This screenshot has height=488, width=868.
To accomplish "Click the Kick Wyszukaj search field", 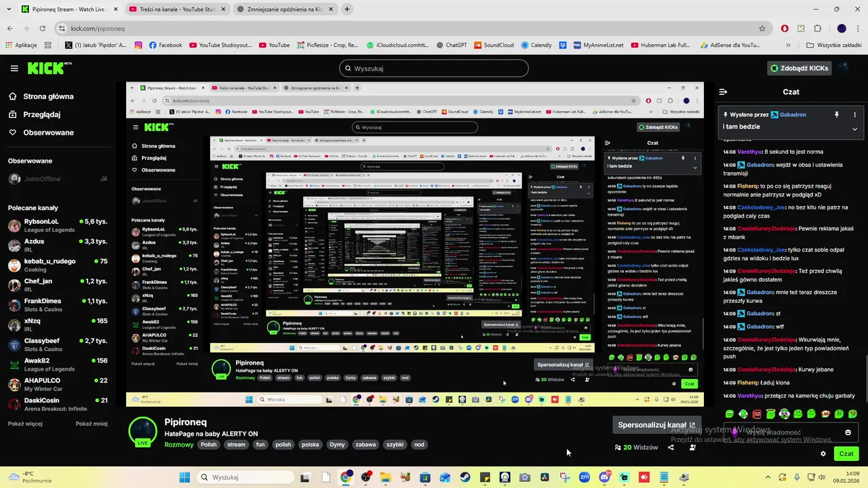I will click(434, 68).
